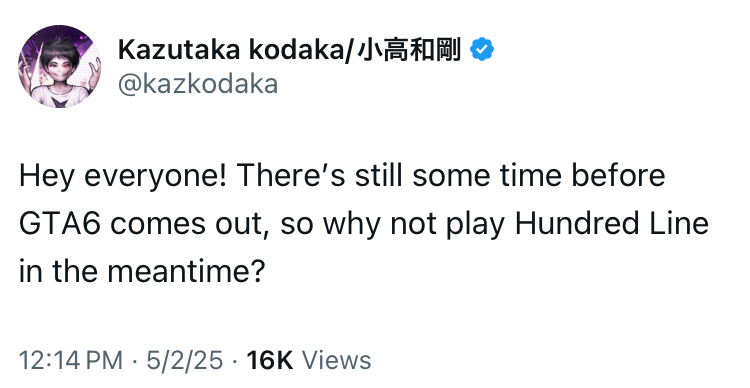Click Hundred Line in the tweet text
Viewport: 750px width, 388px height.
(612, 223)
